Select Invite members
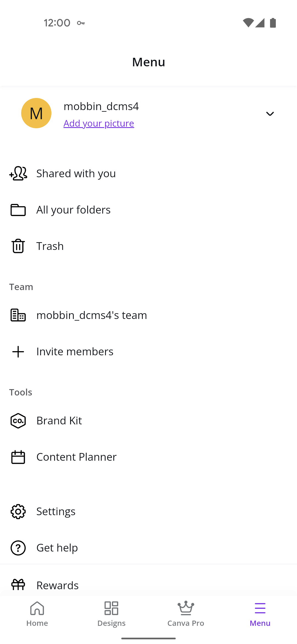This screenshot has width=297, height=644. (x=148, y=351)
